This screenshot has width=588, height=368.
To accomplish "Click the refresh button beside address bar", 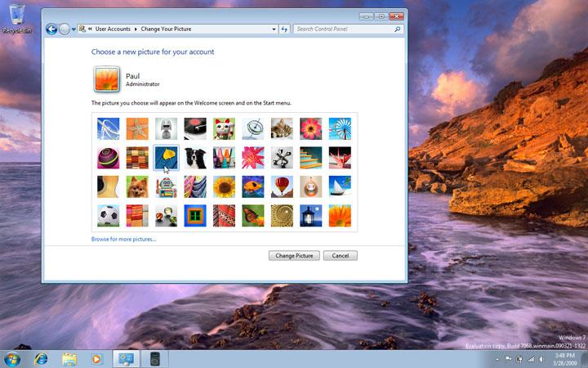I will (x=284, y=29).
